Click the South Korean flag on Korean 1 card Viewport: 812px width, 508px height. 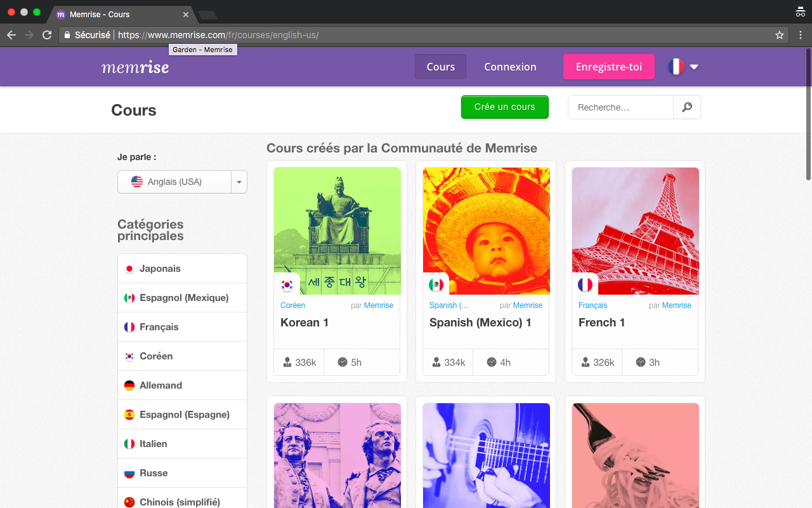[287, 285]
